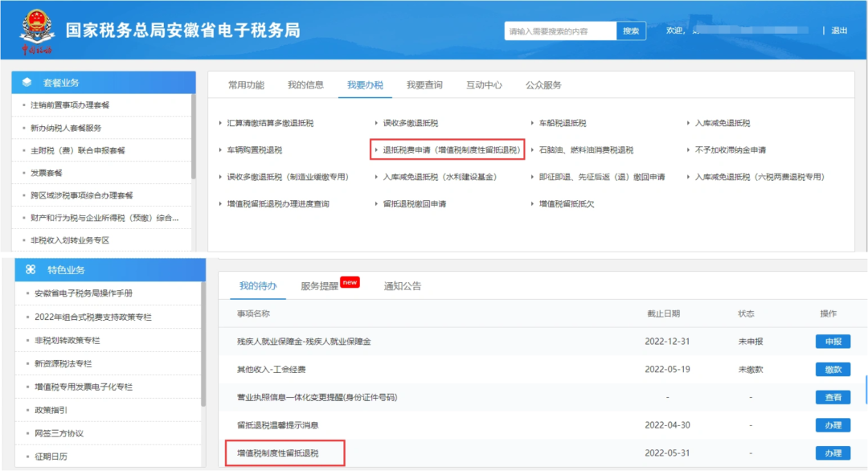Click the 搜索 search icon button
The width and height of the screenshot is (868, 471).
pyautogui.click(x=632, y=31)
